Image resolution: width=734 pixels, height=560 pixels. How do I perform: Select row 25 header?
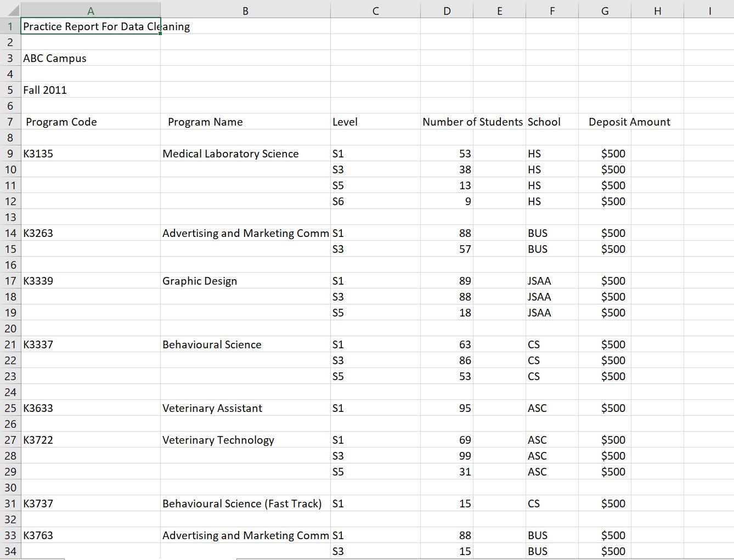[9, 408]
